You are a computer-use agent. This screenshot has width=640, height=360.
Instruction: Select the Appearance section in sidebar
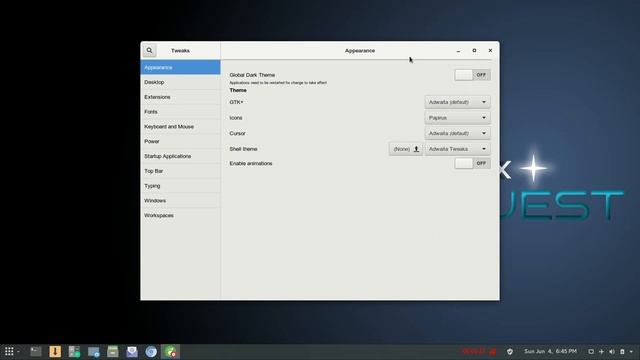pos(180,67)
